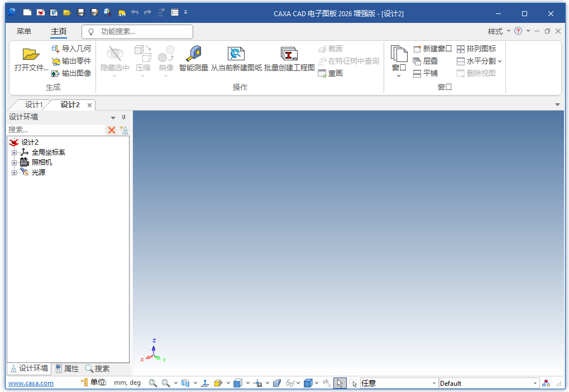Toggle the box-select cursor tool in status bar

click(x=353, y=383)
